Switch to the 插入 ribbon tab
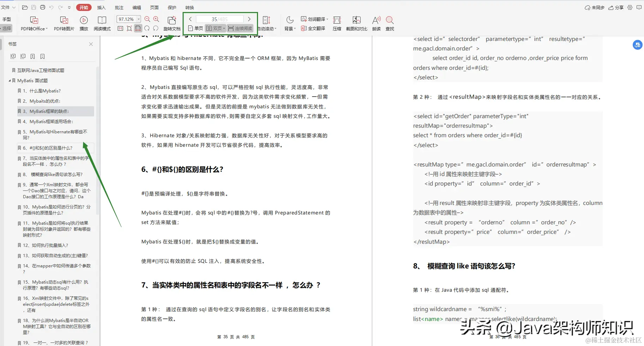 click(x=101, y=7)
